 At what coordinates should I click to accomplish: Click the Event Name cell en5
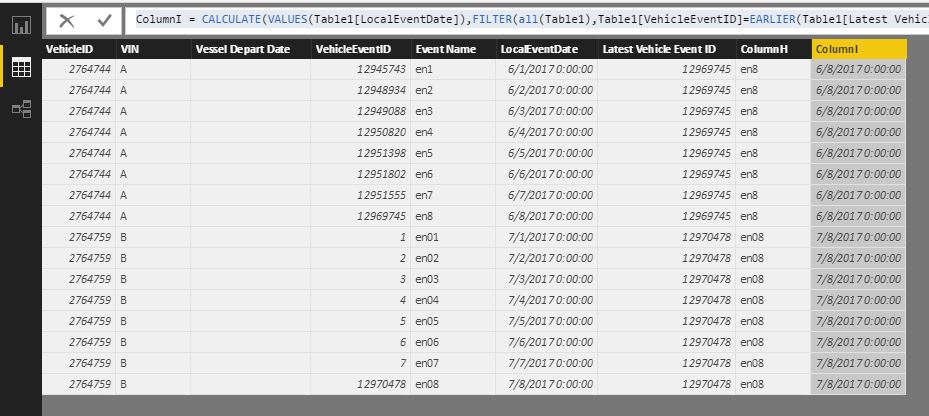(x=453, y=153)
